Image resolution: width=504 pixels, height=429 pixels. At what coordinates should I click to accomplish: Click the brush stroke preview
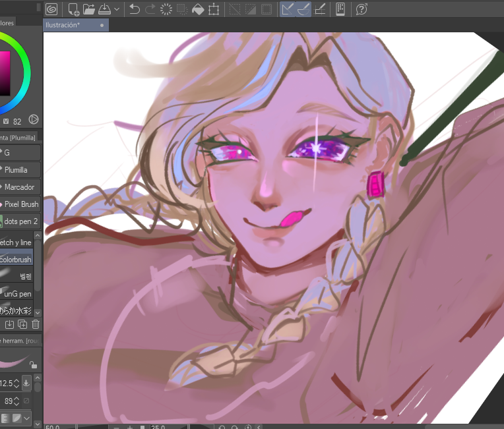pos(14,360)
